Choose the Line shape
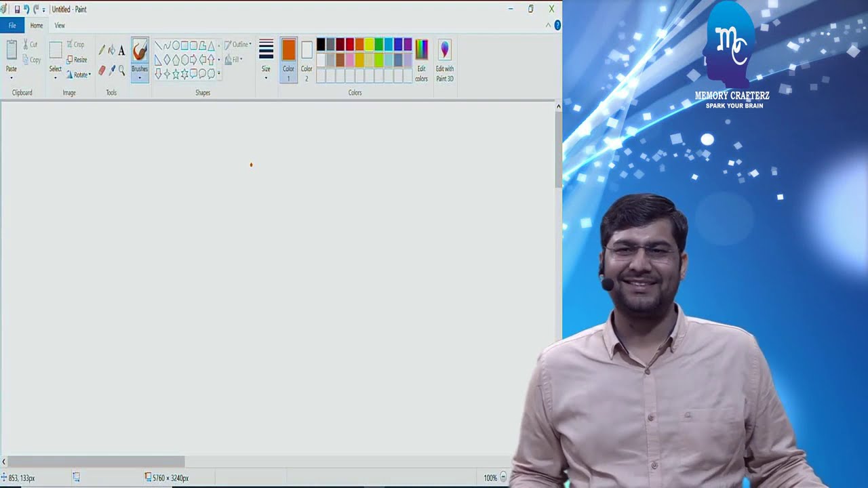This screenshot has height=488, width=868. (158, 45)
